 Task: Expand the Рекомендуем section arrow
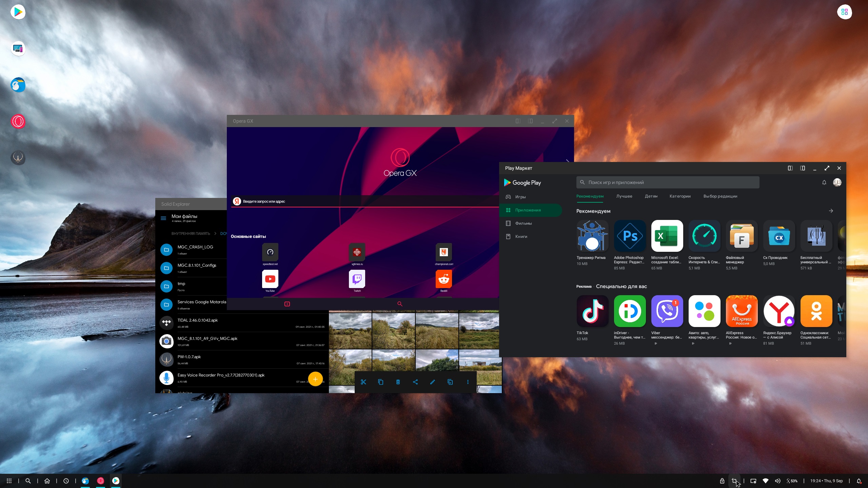coord(831,211)
